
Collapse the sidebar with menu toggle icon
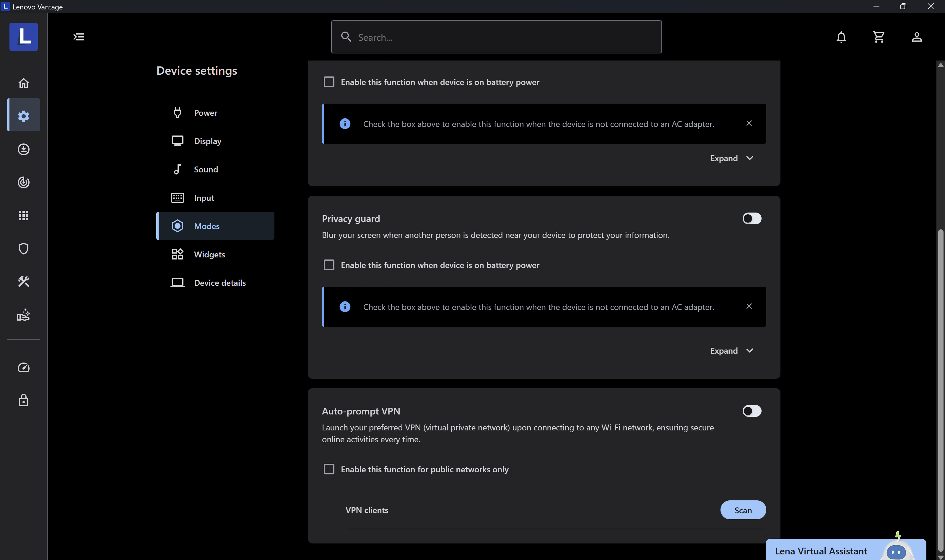(79, 37)
